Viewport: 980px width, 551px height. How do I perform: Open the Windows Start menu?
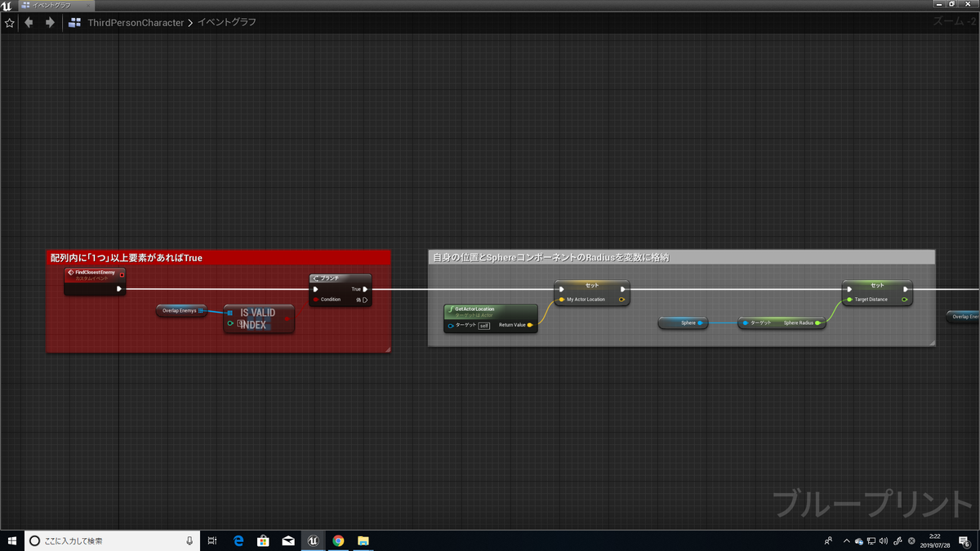coord(11,540)
